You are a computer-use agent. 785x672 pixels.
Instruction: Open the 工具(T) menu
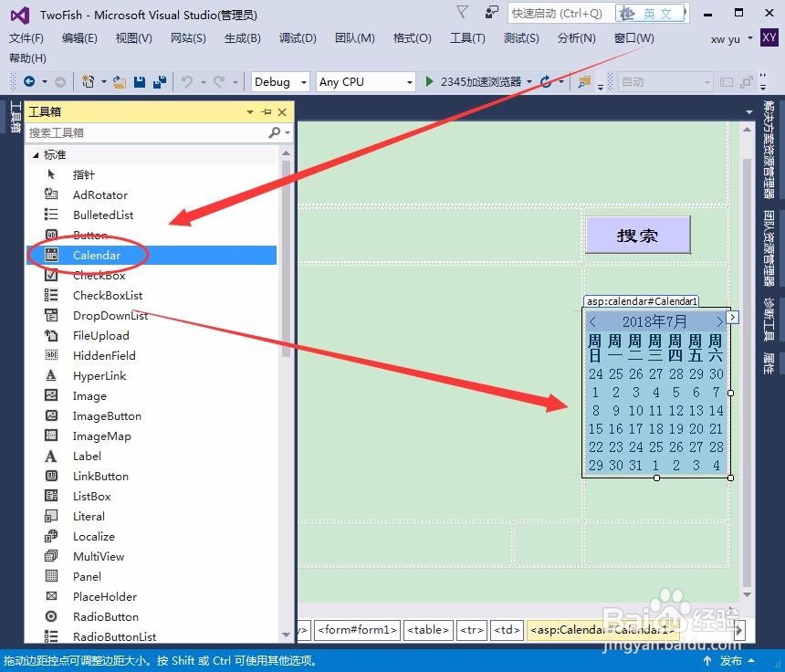pos(467,38)
